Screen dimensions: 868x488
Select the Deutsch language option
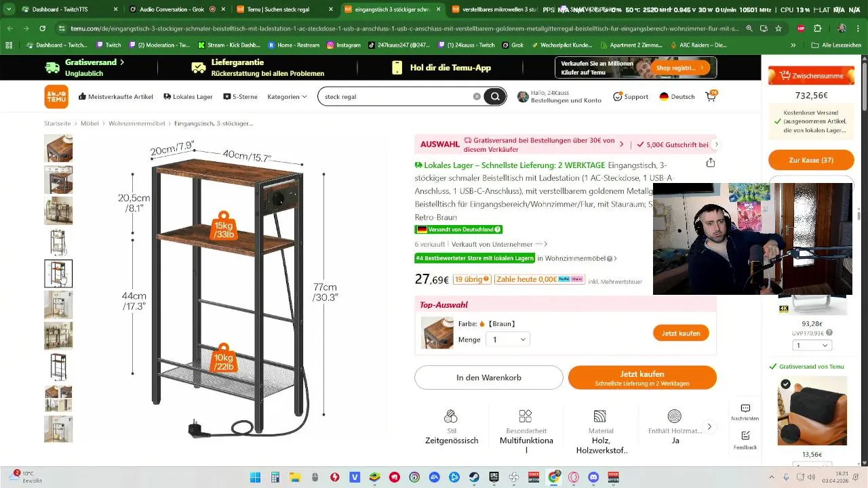point(677,96)
